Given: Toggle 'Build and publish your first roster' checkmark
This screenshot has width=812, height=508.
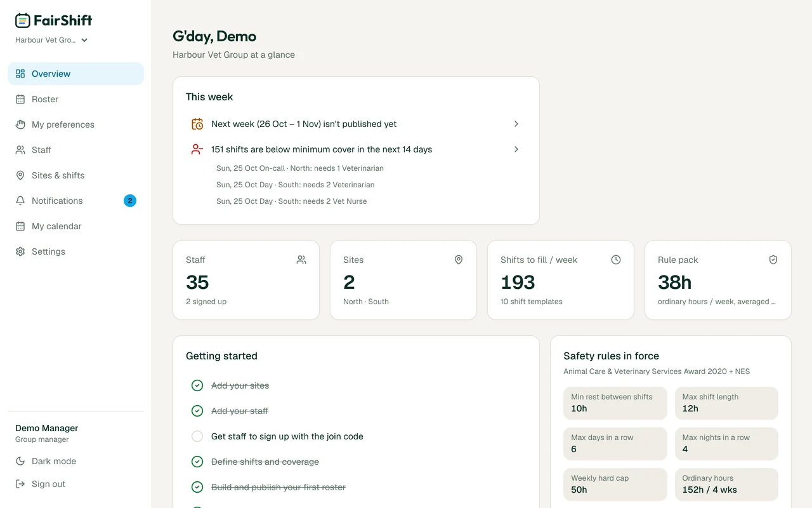Looking at the screenshot, I should [x=197, y=487].
